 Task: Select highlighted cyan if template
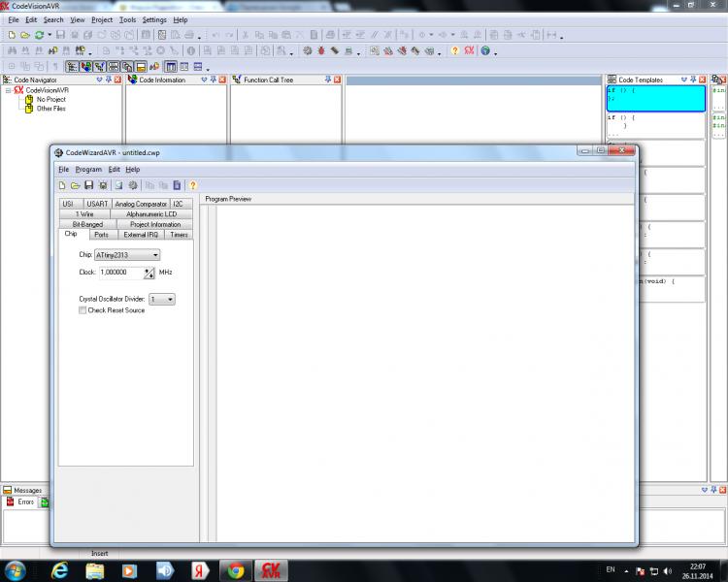pyautogui.click(x=655, y=98)
